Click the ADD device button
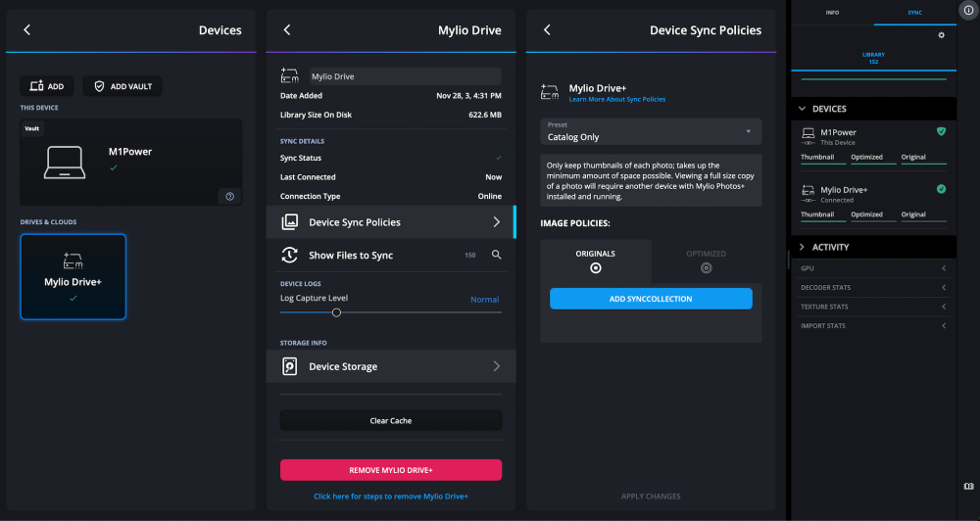The height and width of the screenshot is (521, 980). (47, 86)
